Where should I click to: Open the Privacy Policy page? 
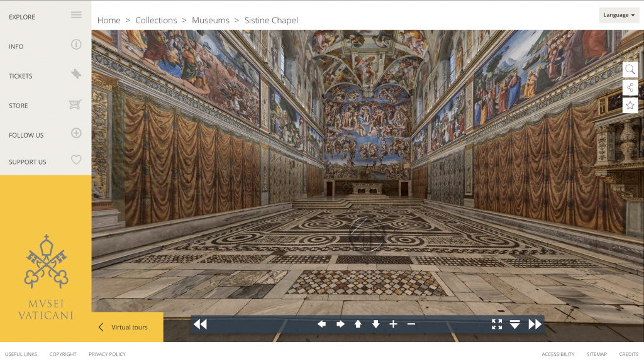coord(107,354)
